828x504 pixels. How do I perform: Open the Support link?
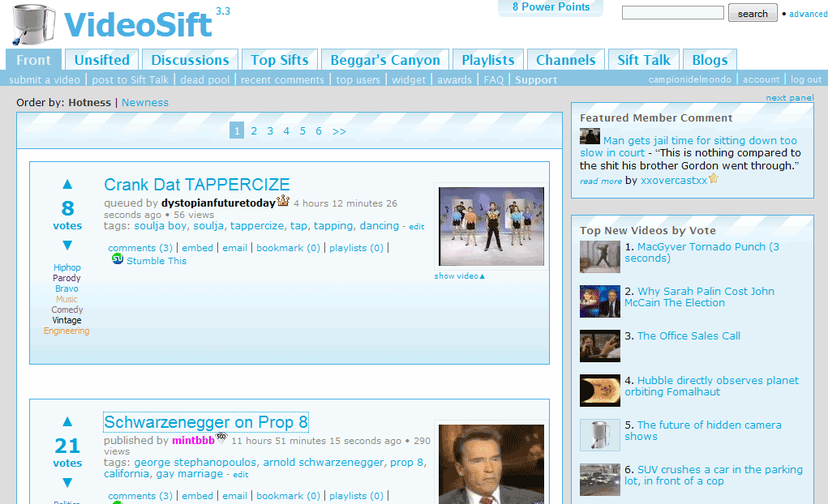pyautogui.click(x=536, y=79)
